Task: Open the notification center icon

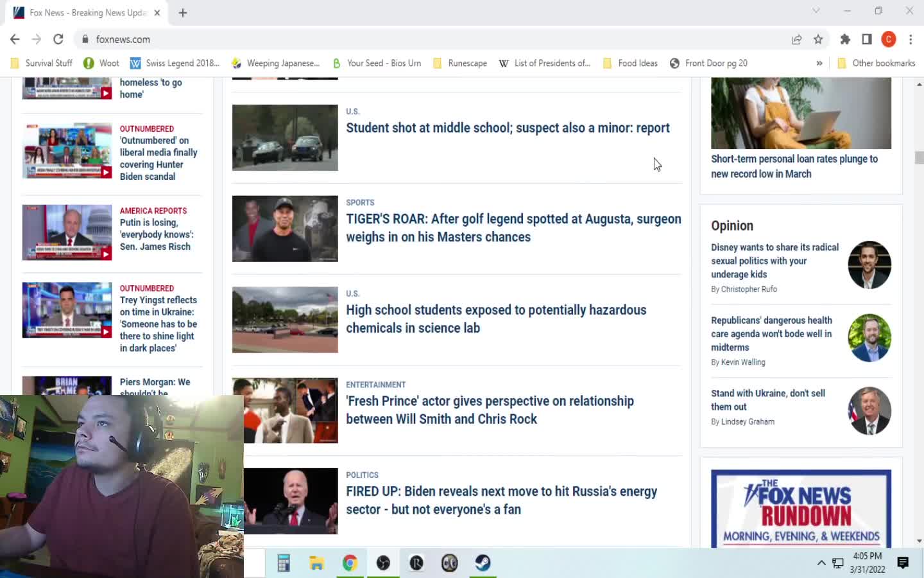Action: pos(903,563)
